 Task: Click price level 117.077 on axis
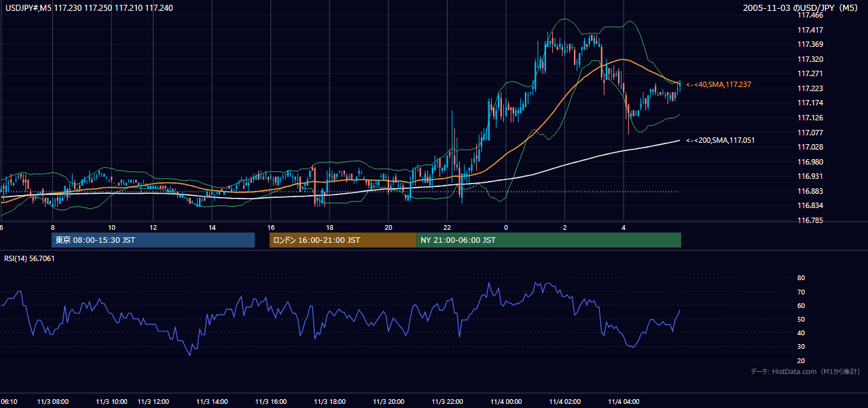click(810, 133)
